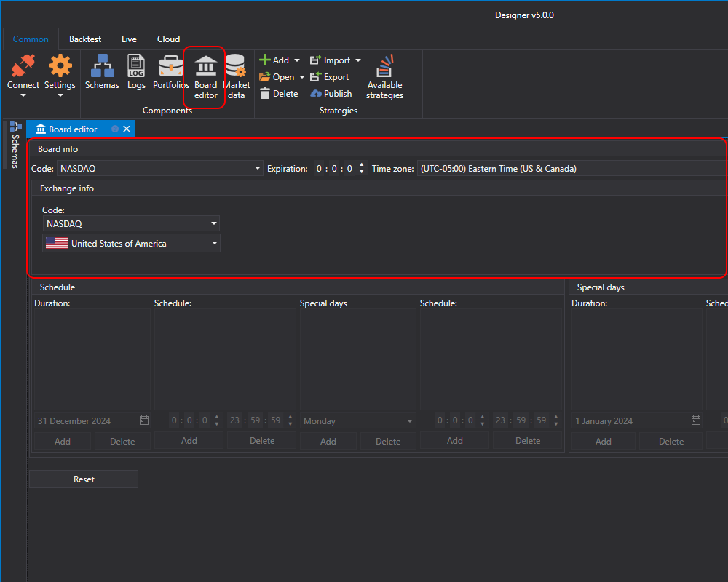Viewport: 728px width, 582px height.
Task: Click the Expiration time value field
Action: (334, 169)
